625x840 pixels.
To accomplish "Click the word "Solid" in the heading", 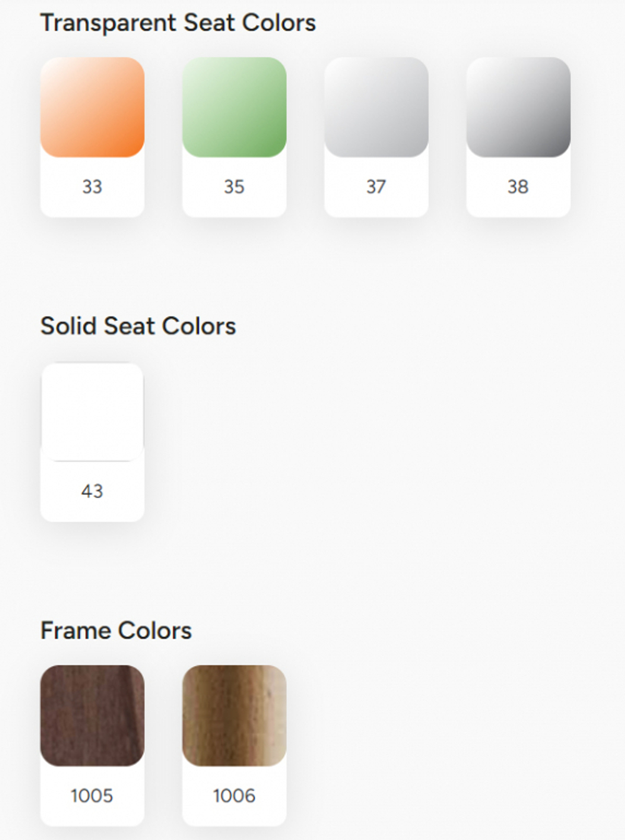I will 68,326.
